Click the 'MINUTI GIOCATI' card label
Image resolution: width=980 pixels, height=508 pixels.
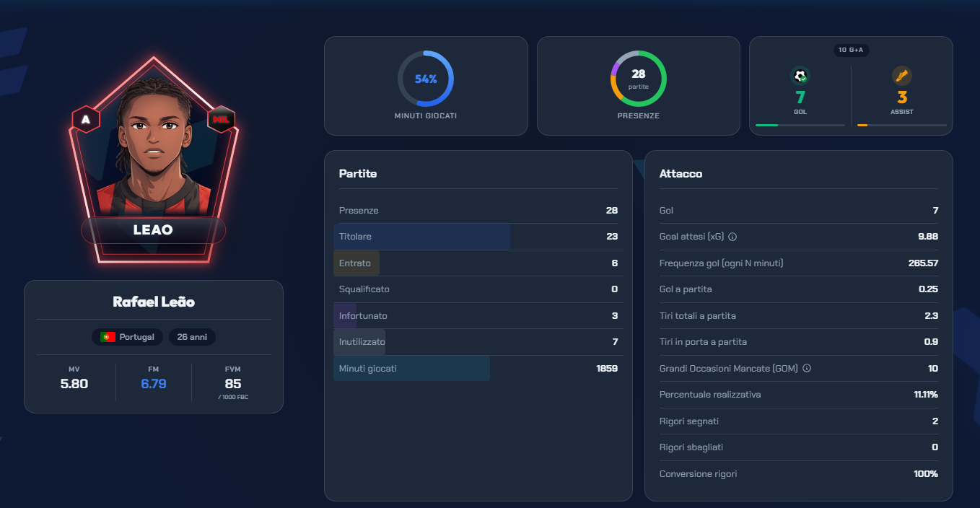coord(426,115)
